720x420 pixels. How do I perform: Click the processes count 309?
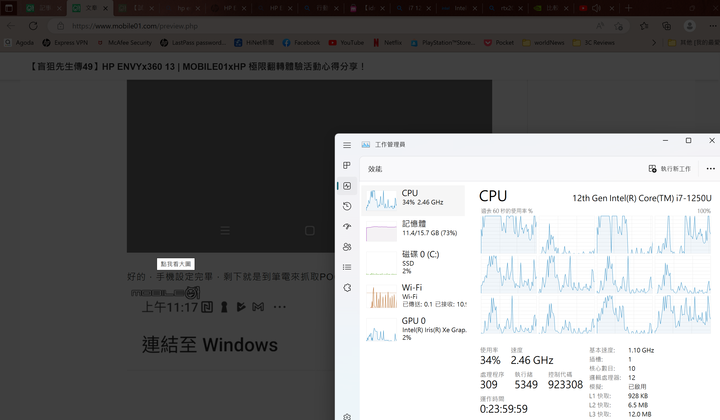[x=489, y=385]
